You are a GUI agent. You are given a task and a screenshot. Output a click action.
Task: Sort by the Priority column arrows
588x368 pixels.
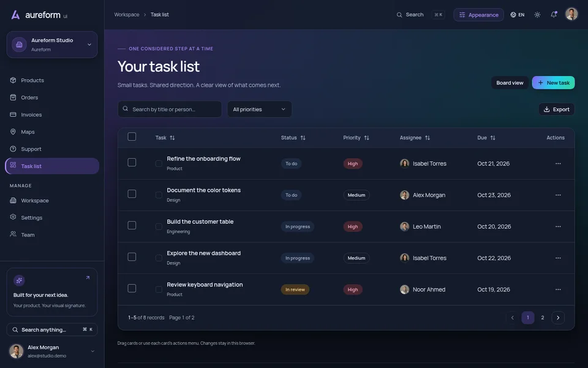[366, 138]
